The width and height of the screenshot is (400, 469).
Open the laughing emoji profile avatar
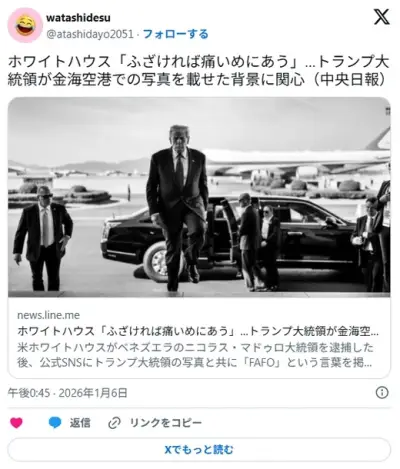[25, 25]
